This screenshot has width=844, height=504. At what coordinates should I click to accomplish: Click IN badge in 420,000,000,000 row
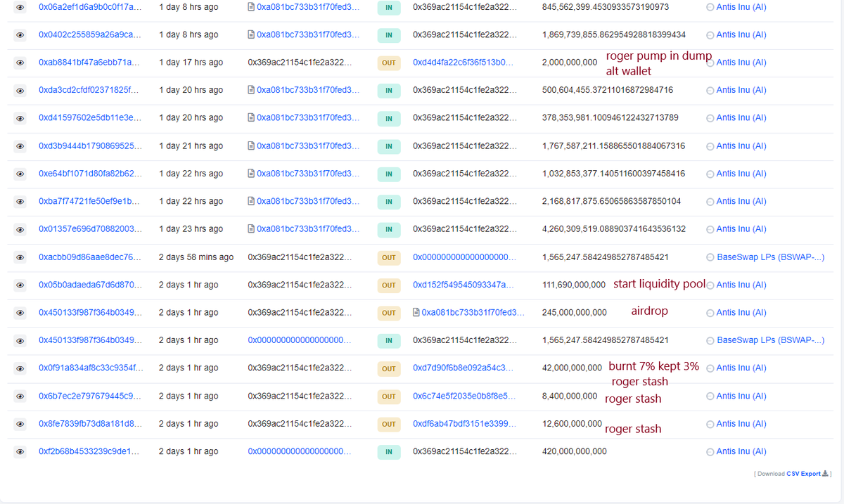click(x=389, y=452)
